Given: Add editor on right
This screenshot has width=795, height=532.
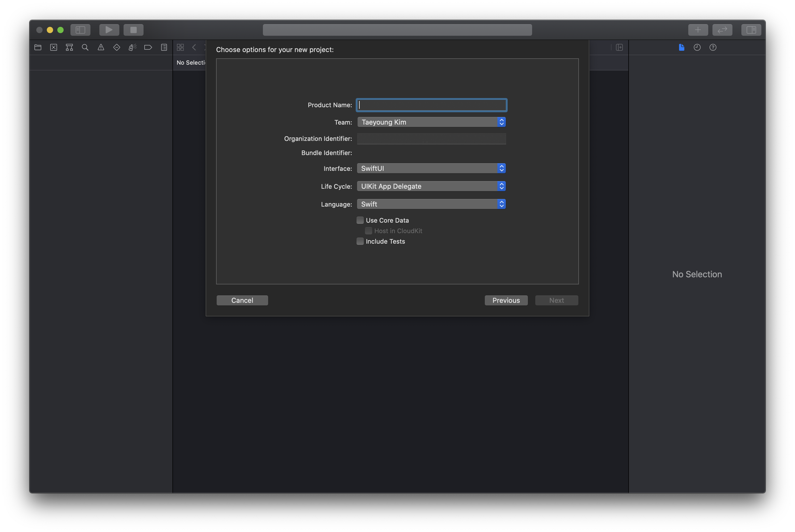Looking at the screenshot, I should click(x=619, y=48).
